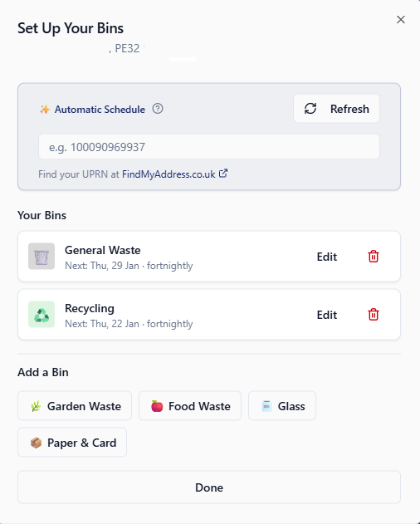Image resolution: width=420 pixels, height=524 pixels.
Task: Click the Set Up Your Bins heading
Action: coord(71,28)
